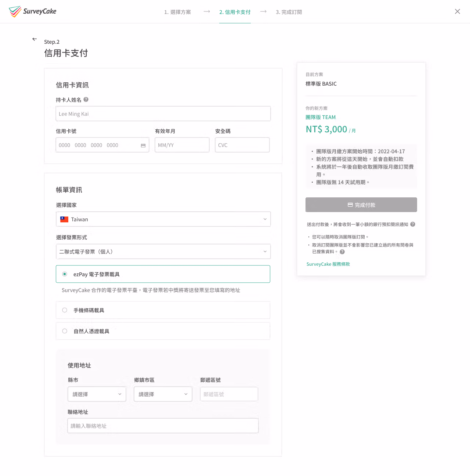Focus the credit card number field
The width and height of the screenshot is (470, 476).
click(x=102, y=145)
